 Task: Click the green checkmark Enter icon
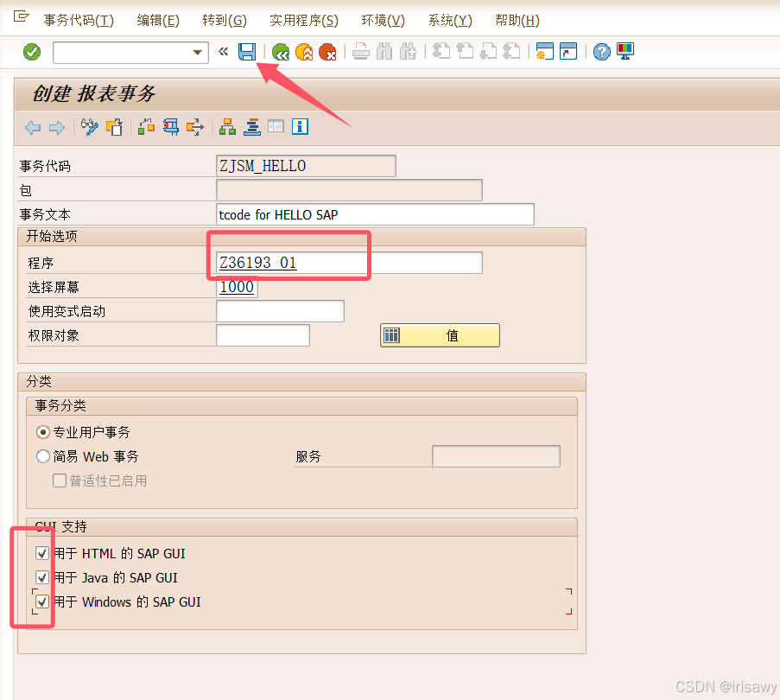32,52
